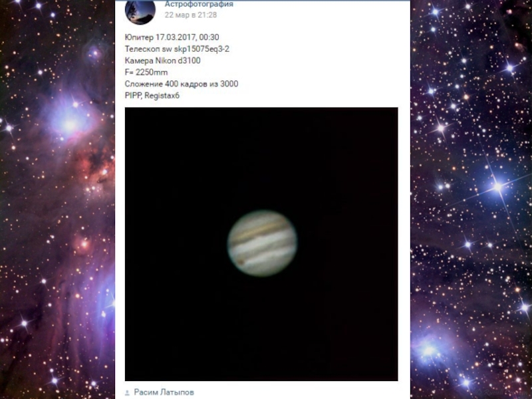This screenshot has height=399, width=532.
Task: Click empty white space beside the post header
Action: coord(323,12)
